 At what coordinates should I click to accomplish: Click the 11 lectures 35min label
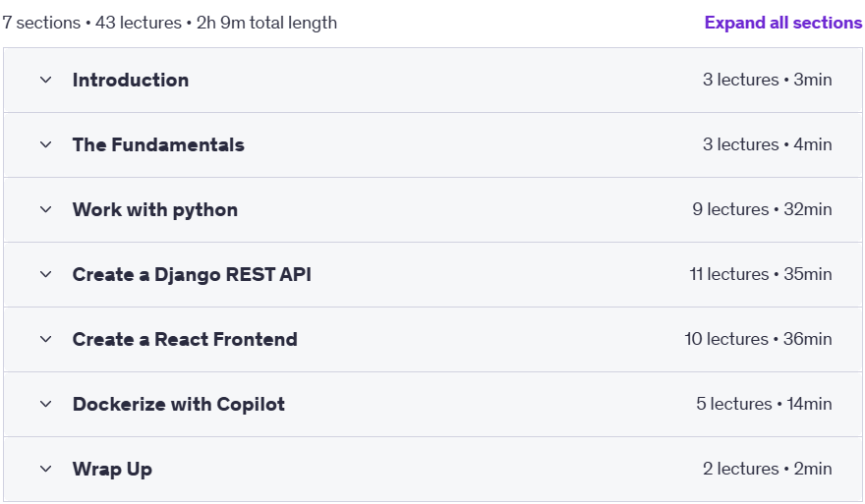(x=761, y=274)
